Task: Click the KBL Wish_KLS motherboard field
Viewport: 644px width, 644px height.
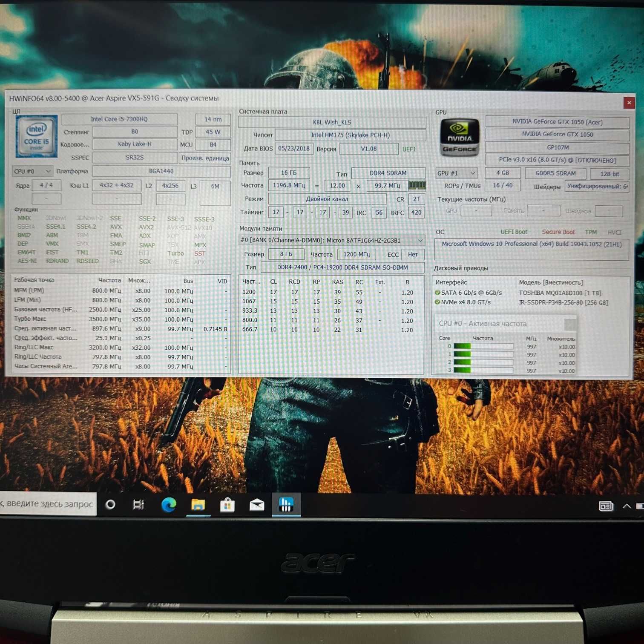Action: [x=332, y=122]
